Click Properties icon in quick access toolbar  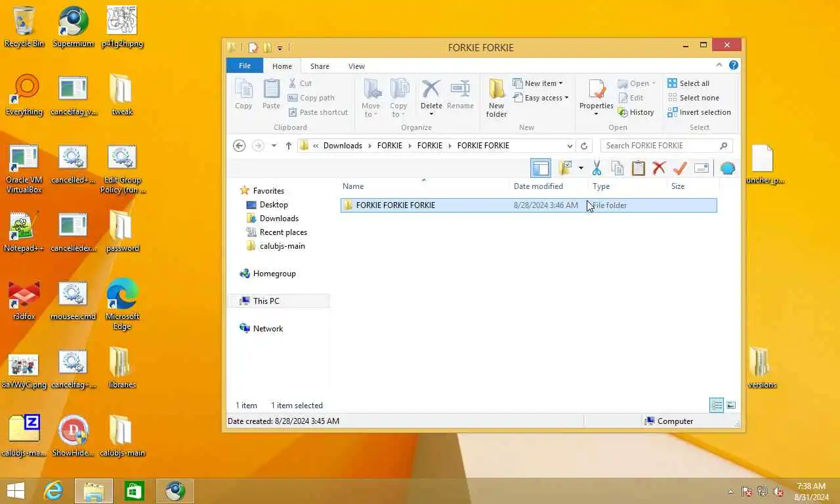(x=253, y=47)
